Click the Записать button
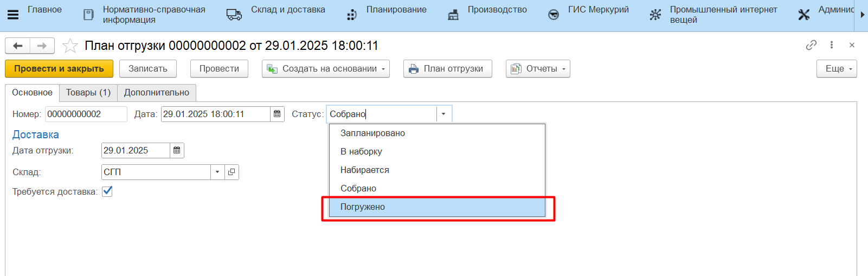Screen dimensions: 868x276 tap(147, 69)
